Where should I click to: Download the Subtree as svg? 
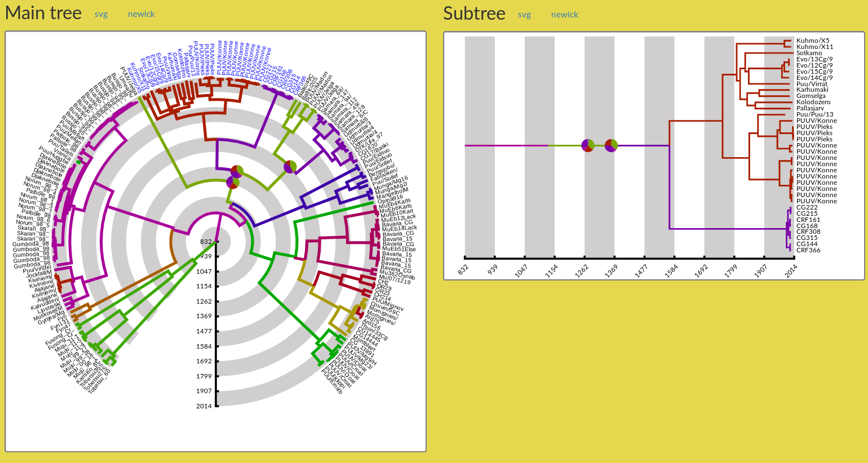(x=524, y=15)
